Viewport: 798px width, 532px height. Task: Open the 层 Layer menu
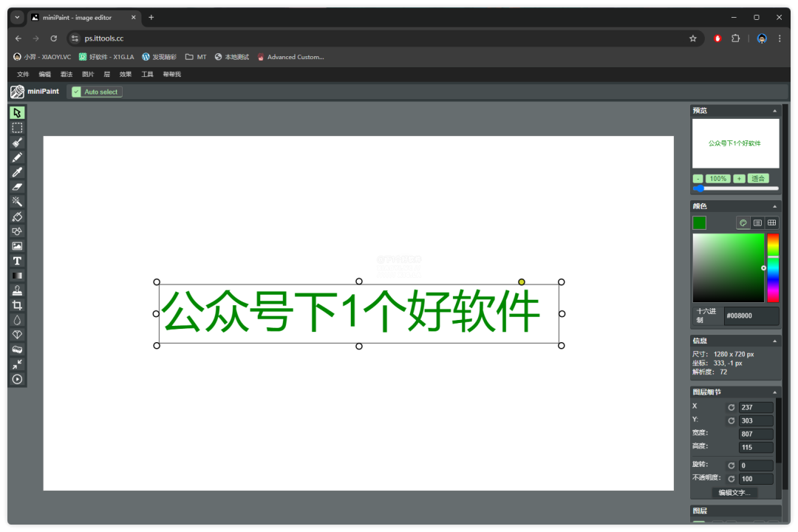(107, 75)
